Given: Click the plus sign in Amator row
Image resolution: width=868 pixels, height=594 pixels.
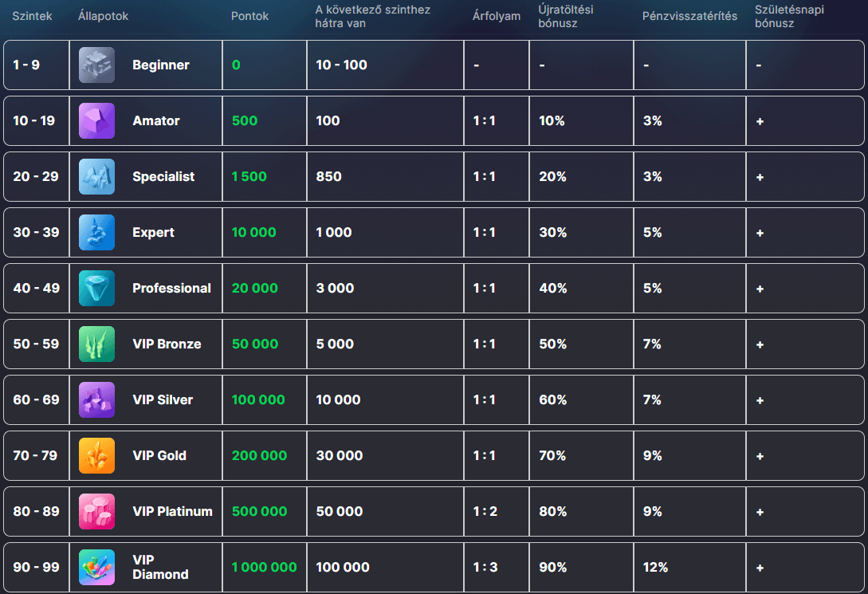Looking at the screenshot, I should pyautogui.click(x=760, y=121).
